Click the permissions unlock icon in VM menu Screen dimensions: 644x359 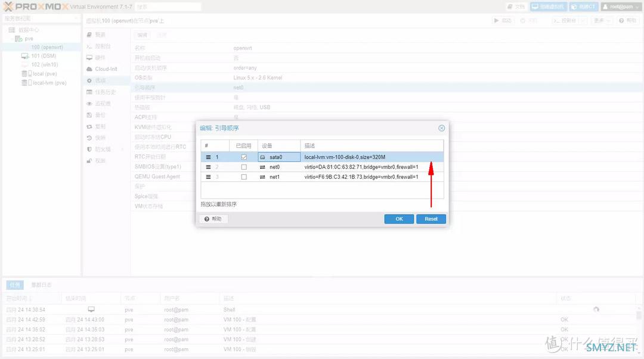point(89,161)
